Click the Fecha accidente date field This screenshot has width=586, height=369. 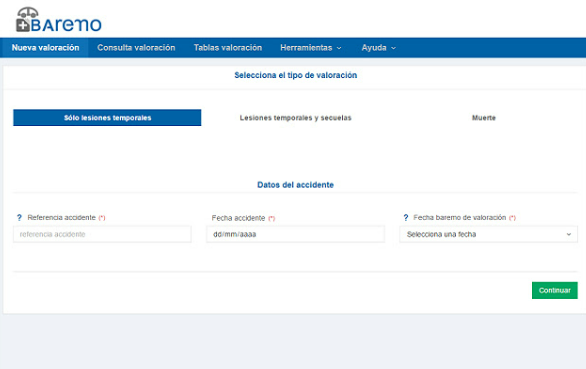click(295, 234)
